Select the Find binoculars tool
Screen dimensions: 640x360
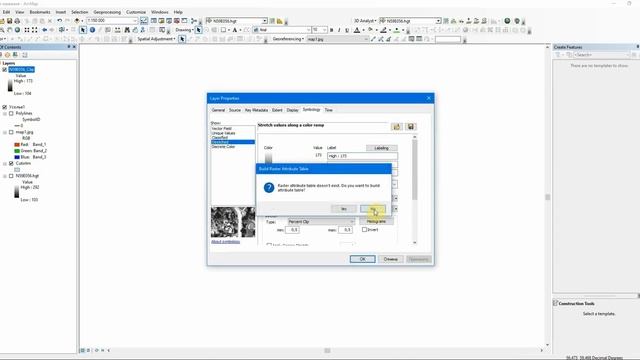127,30
